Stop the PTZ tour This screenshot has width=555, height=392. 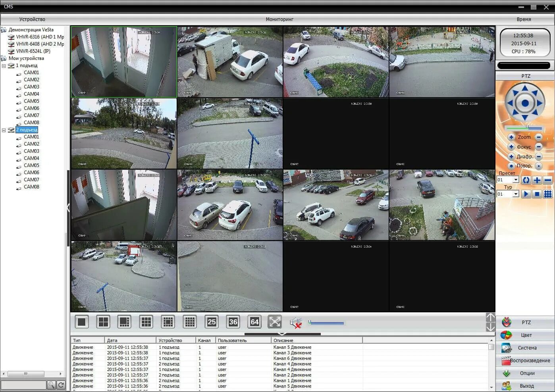[x=537, y=194]
